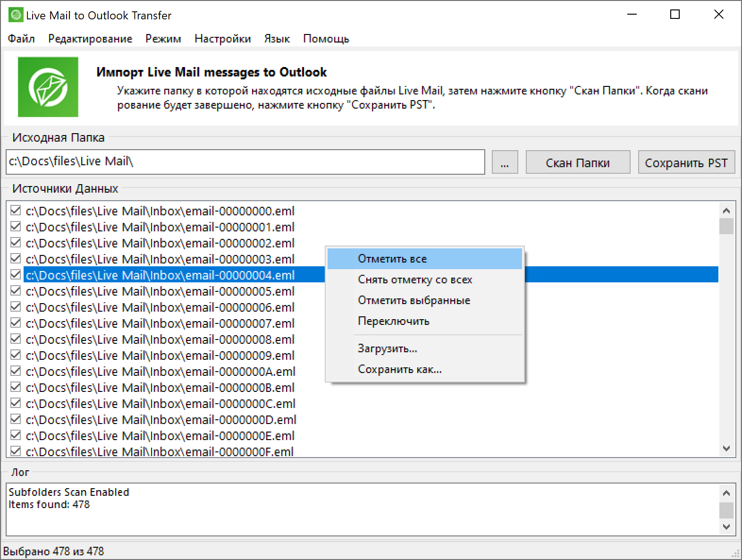Click the source folder path field
742x560 pixels.
pyautogui.click(x=245, y=162)
